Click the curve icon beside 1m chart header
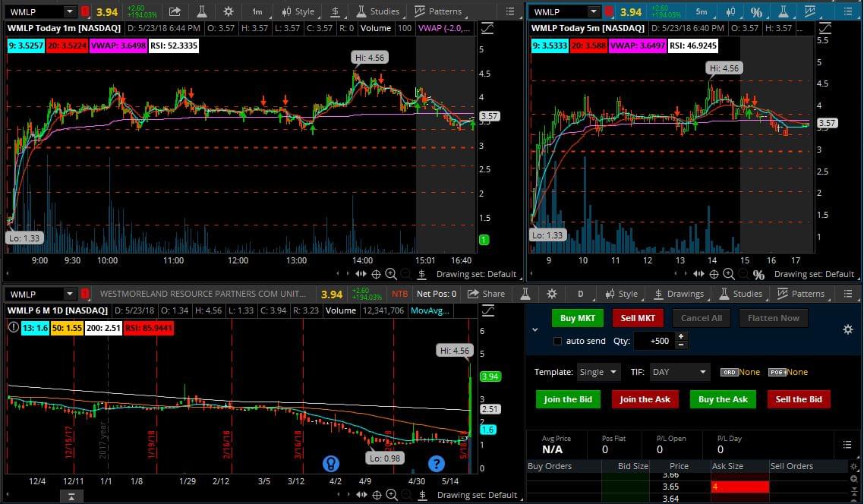 (487, 28)
